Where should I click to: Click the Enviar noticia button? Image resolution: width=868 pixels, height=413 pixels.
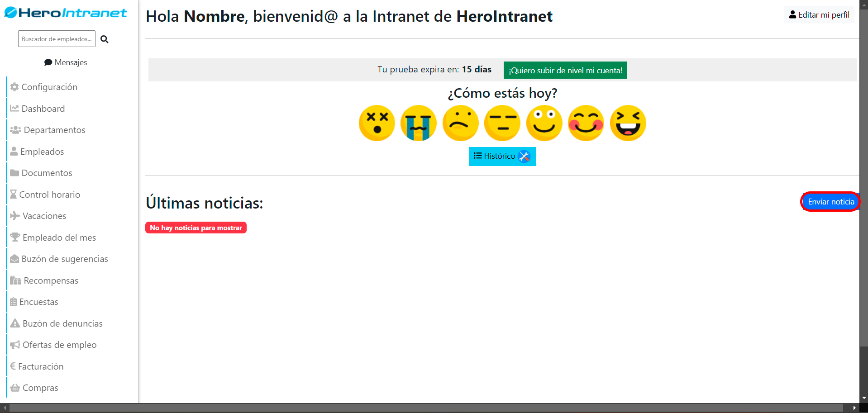pyautogui.click(x=831, y=202)
